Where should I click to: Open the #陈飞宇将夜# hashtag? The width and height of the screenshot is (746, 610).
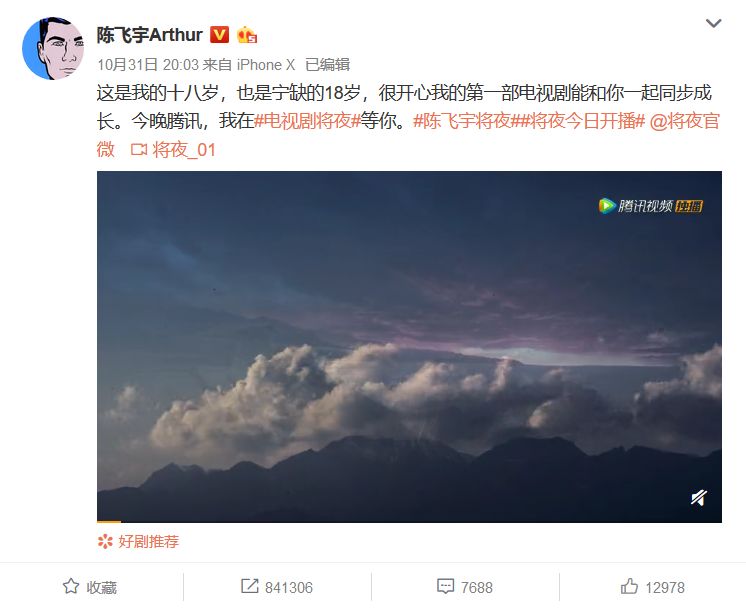[x=462, y=121]
